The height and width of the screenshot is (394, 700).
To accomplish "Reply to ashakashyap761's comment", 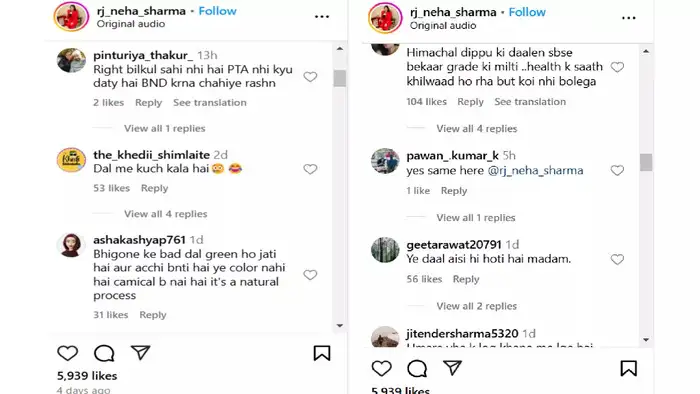I will [153, 315].
